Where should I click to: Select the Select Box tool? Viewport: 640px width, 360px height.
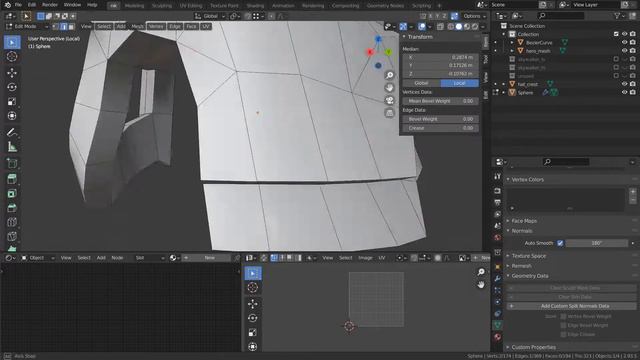point(12,42)
